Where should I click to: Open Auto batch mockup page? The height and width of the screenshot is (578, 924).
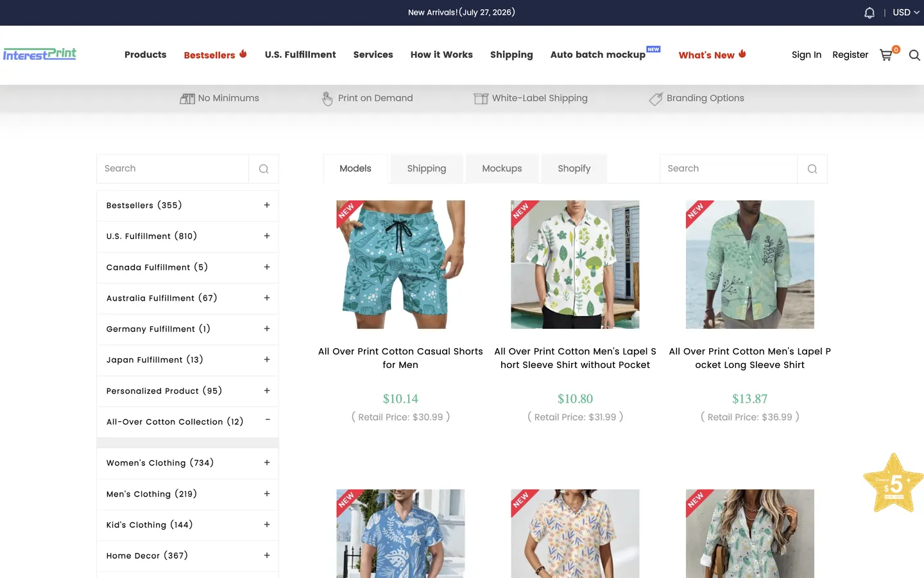click(597, 55)
